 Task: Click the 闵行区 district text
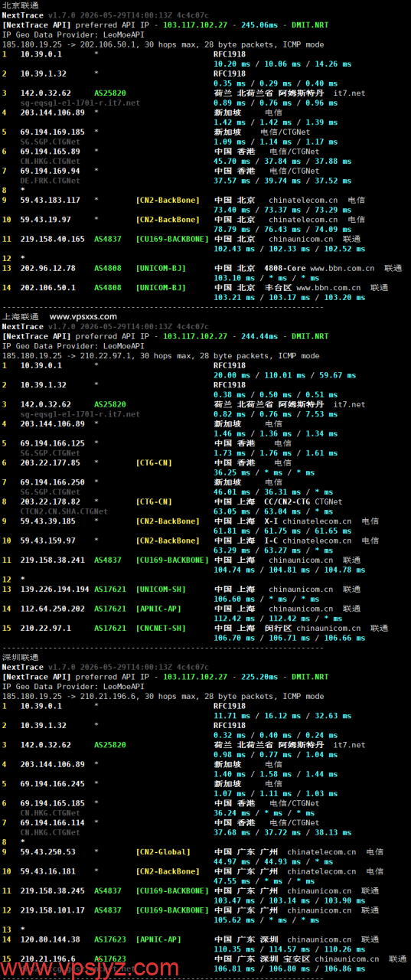(277, 628)
